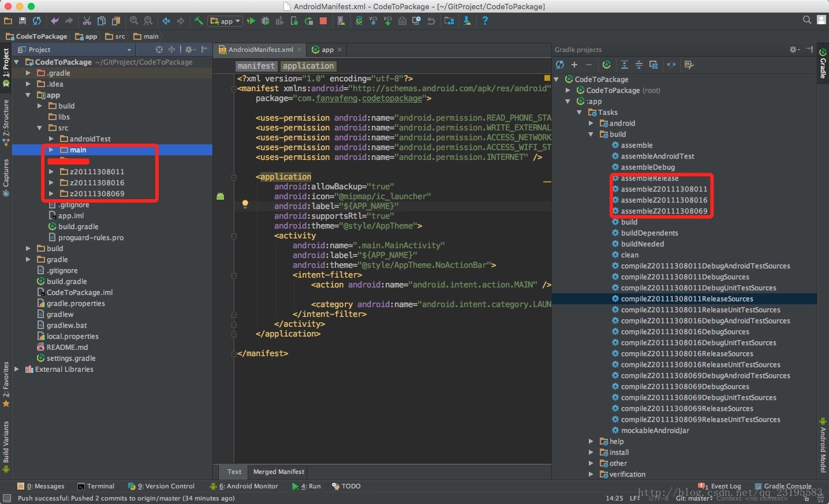Click the CodeToPackage navigation breadcrumb
The height and width of the screenshot is (504, 829).
tap(37, 36)
